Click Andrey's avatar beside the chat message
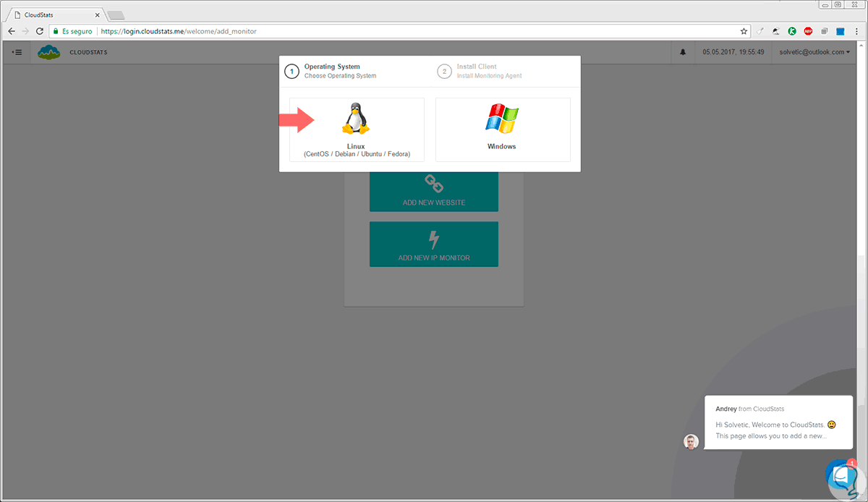 tap(692, 442)
